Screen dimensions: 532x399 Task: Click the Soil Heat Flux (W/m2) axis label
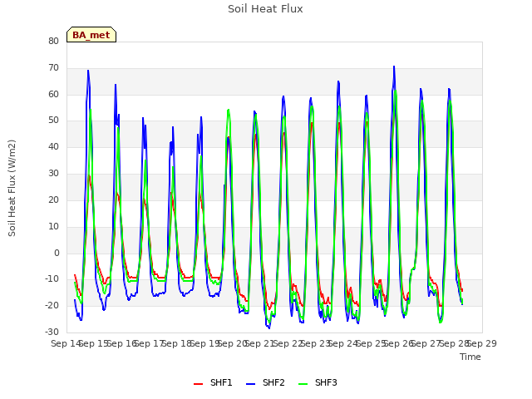point(12,188)
